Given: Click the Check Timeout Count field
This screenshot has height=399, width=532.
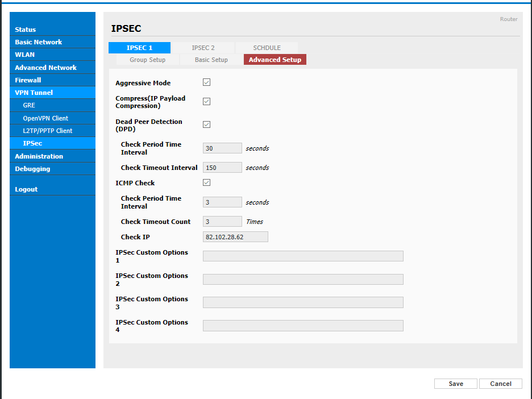Looking at the screenshot, I should pyautogui.click(x=222, y=222).
